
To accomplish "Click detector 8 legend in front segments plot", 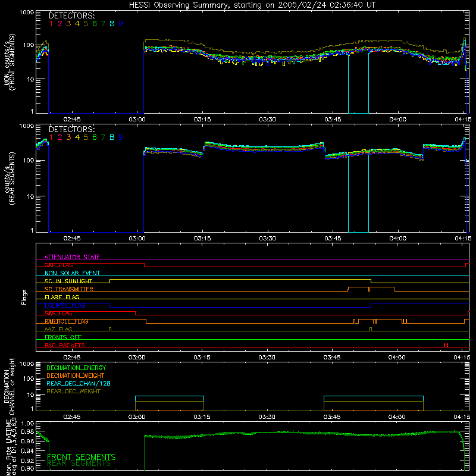I will [112, 24].
